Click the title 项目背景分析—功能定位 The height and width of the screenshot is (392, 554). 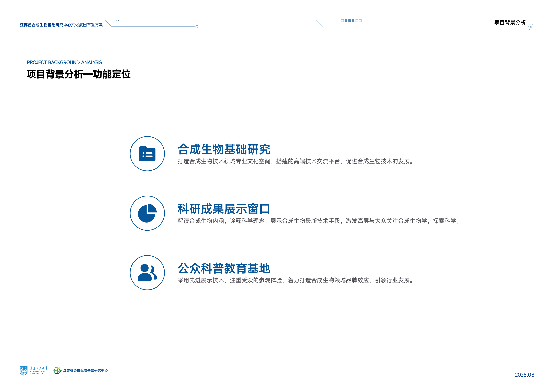click(x=79, y=74)
